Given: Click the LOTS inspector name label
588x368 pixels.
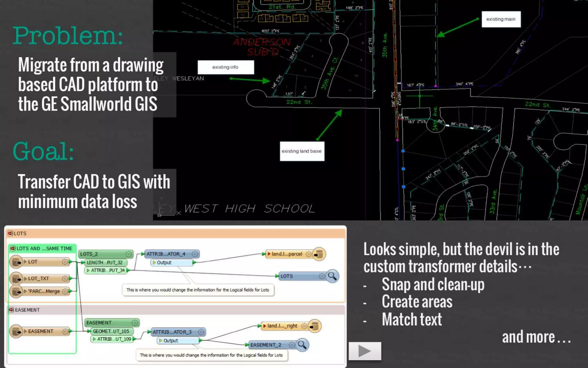Looking at the screenshot, I should click(287, 276).
